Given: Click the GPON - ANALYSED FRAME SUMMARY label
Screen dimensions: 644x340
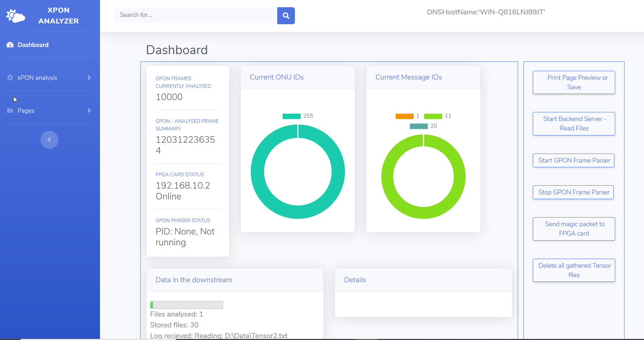Looking at the screenshot, I should tap(187, 125).
